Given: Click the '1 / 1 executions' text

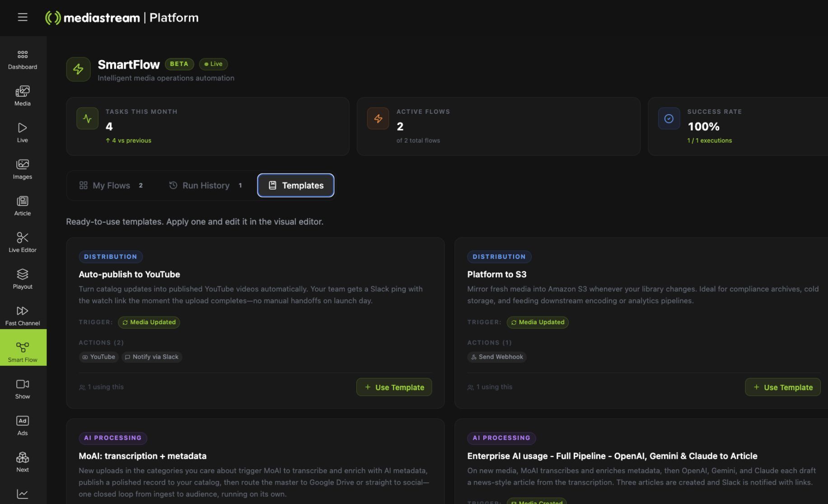Looking at the screenshot, I should click(709, 140).
